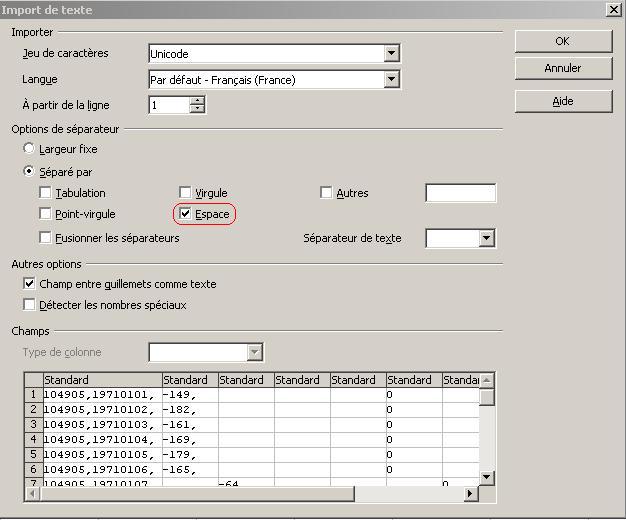This screenshot has width=626, height=520.
Task: Open the Type de colonne dropdown
Action: coord(255,352)
